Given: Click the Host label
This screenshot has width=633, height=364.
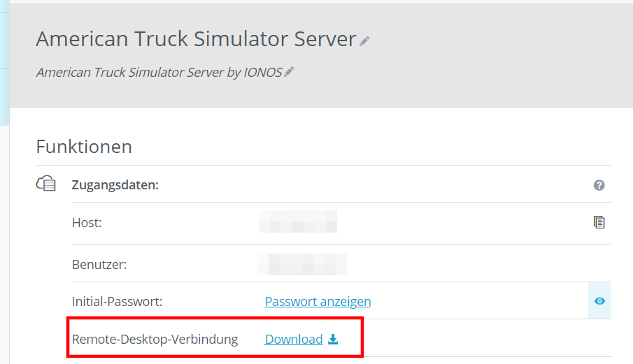Looking at the screenshot, I should pyautogui.click(x=87, y=222).
